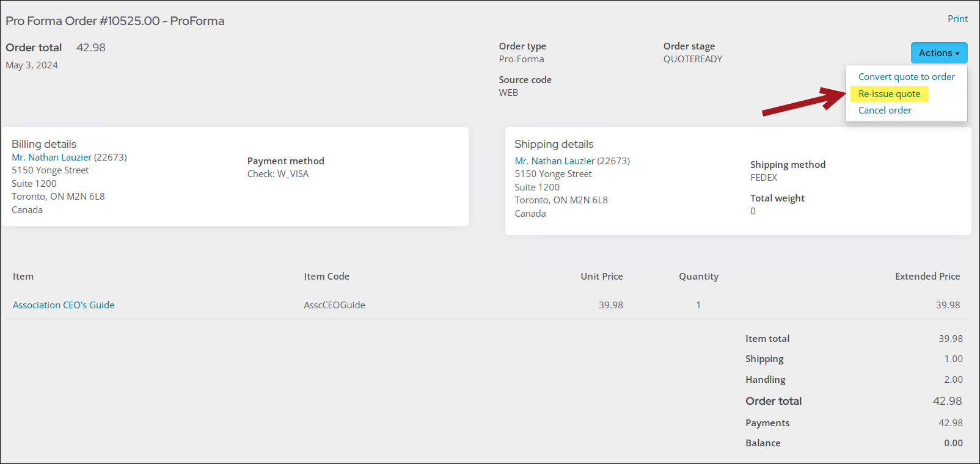Choose Cancel order from menu
980x464 pixels.
pyautogui.click(x=885, y=111)
